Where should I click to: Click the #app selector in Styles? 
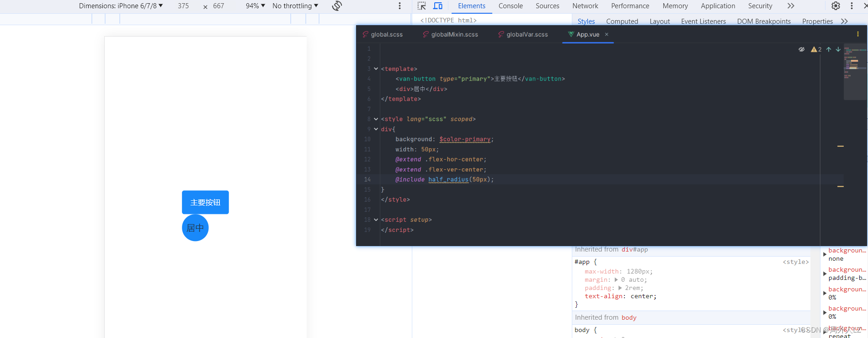click(582, 262)
